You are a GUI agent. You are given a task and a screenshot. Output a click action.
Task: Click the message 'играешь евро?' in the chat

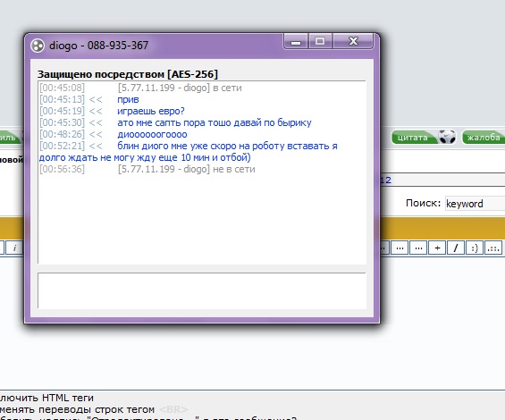151,111
